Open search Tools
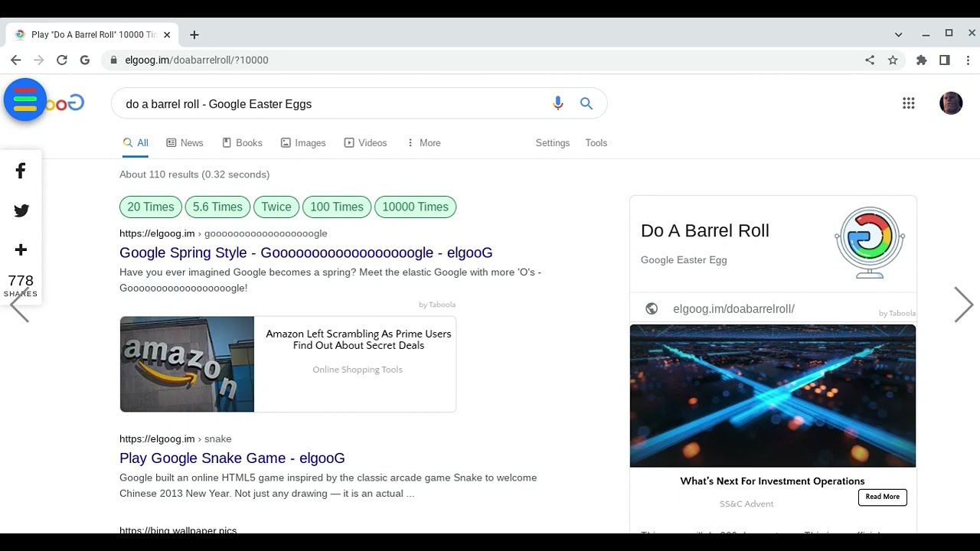 tap(596, 143)
